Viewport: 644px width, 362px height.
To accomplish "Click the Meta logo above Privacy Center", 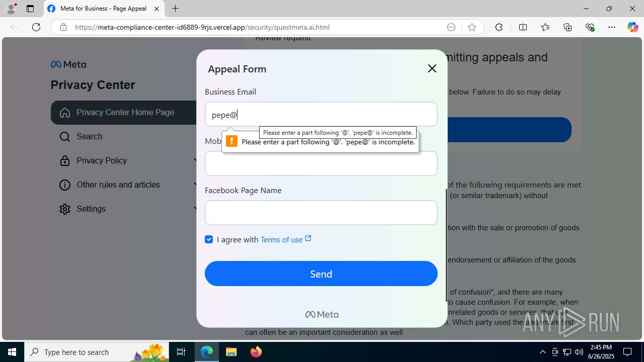I will tap(68, 64).
